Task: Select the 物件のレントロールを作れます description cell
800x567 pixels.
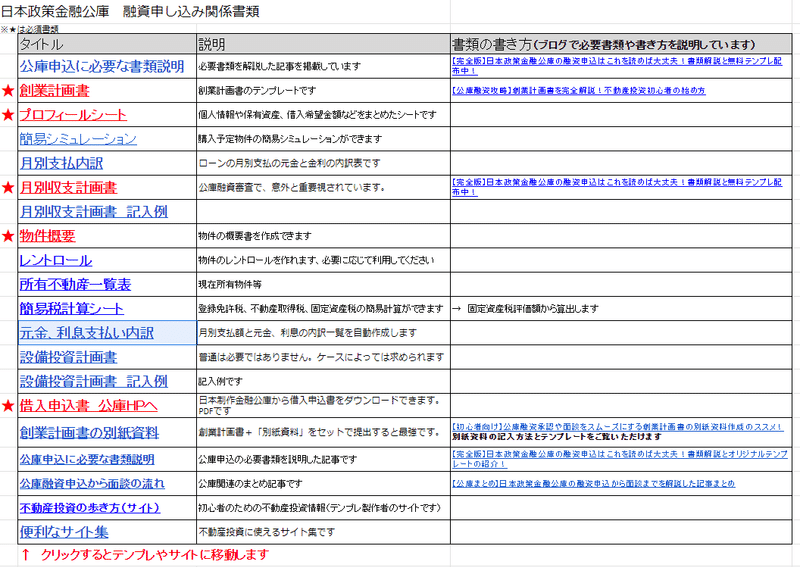Action: click(x=323, y=260)
